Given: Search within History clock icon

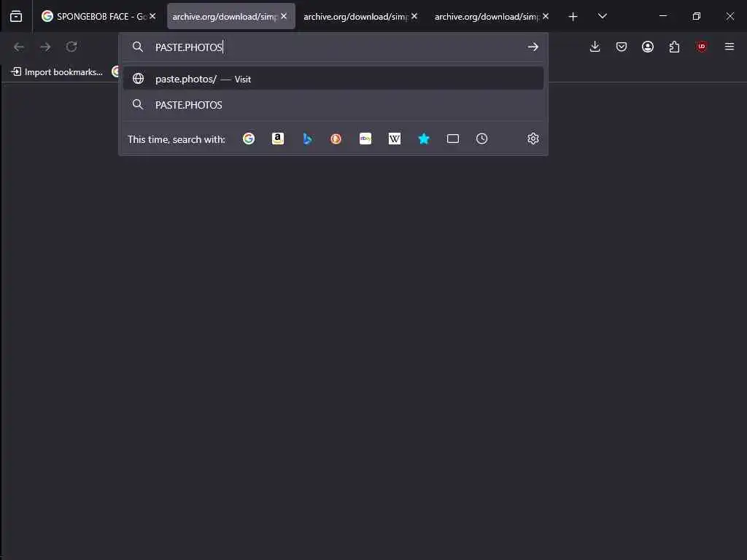Looking at the screenshot, I should pos(481,139).
